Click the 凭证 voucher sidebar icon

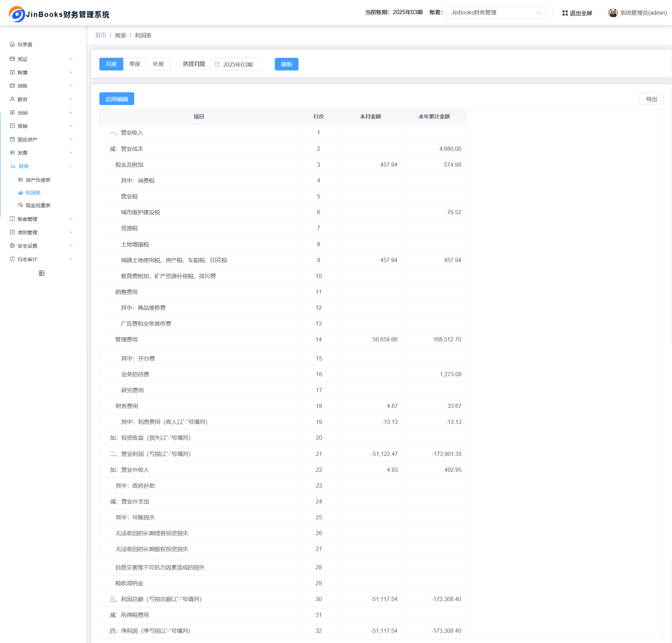pyautogui.click(x=12, y=59)
